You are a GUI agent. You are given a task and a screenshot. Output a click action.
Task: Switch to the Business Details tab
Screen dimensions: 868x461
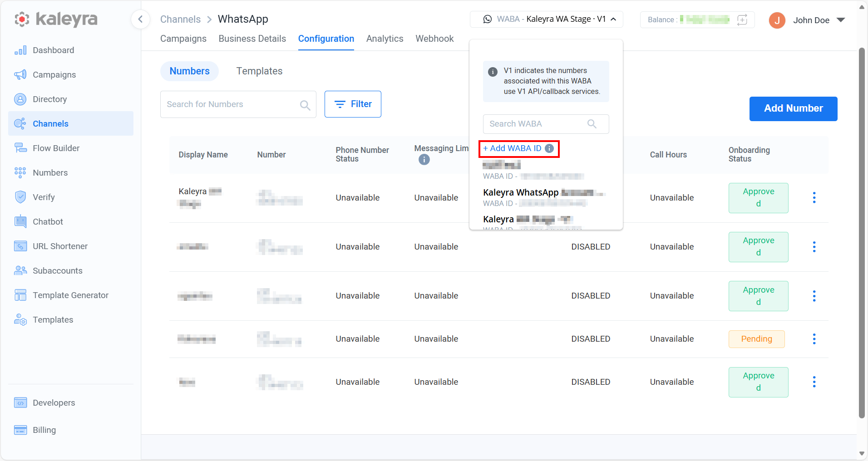(x=252, y=39)
